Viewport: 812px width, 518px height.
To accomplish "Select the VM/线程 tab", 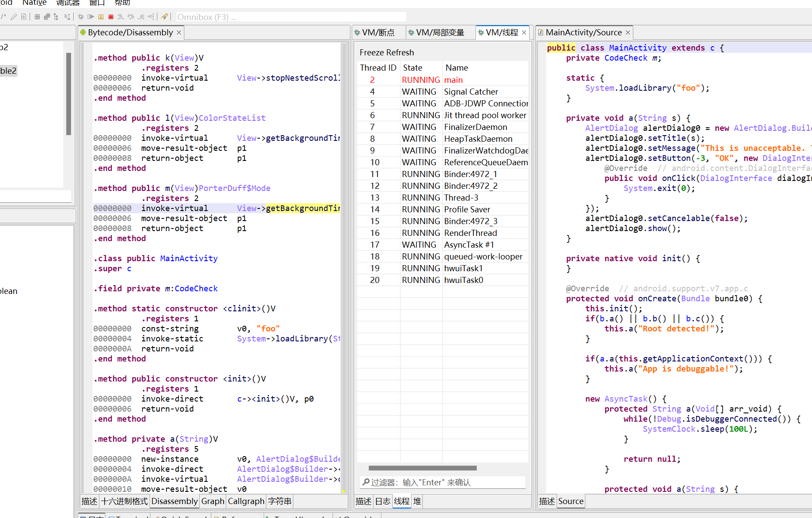I will pos(502,33).
